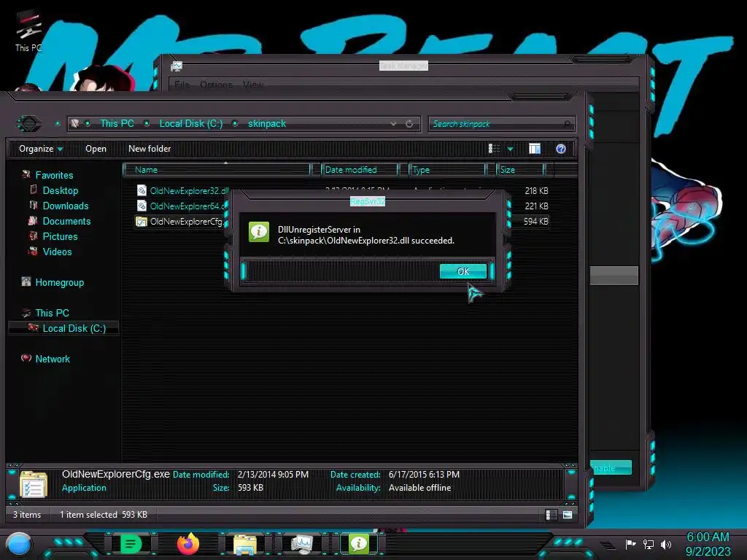Create a folder with New folder command
Screen dimensions: 747x560
pos(149,149)
